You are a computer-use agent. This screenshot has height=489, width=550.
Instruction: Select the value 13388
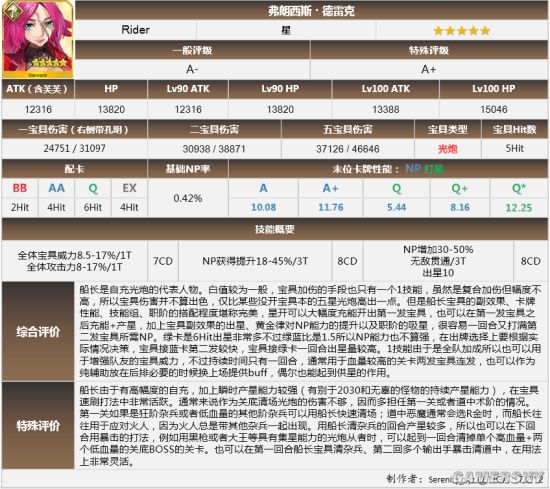[x=385, y=109]
